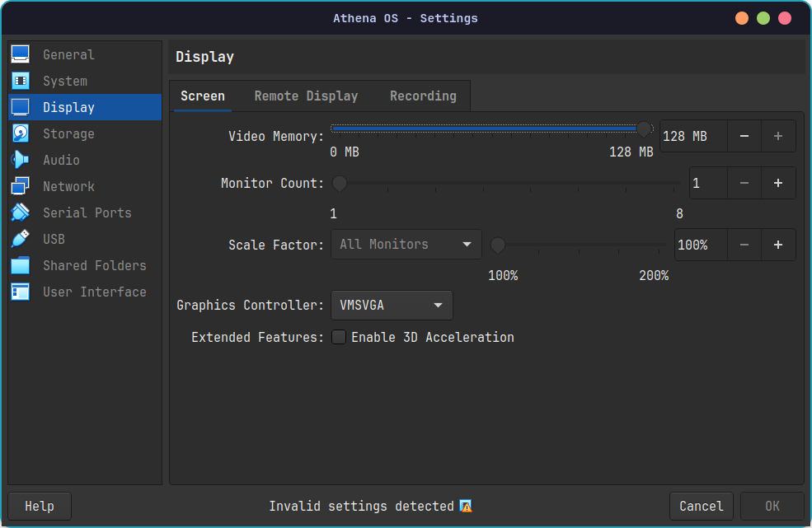Open the Shared Folders settings icon
812x528 pixels.
click(20, 265)
